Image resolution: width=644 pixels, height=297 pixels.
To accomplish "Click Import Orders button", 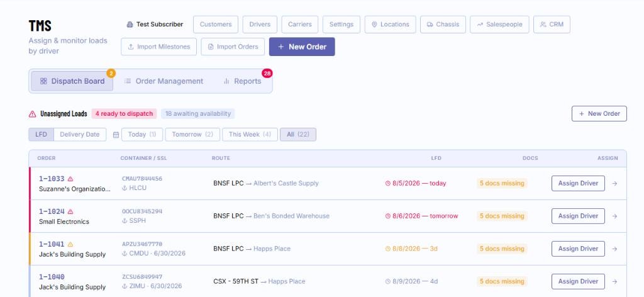I will click(x=233, y=47).
